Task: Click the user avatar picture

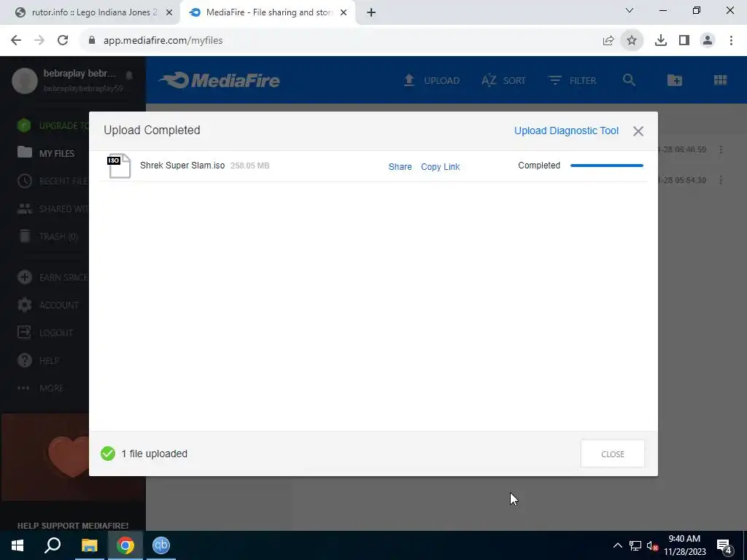Action: point(25,80)
